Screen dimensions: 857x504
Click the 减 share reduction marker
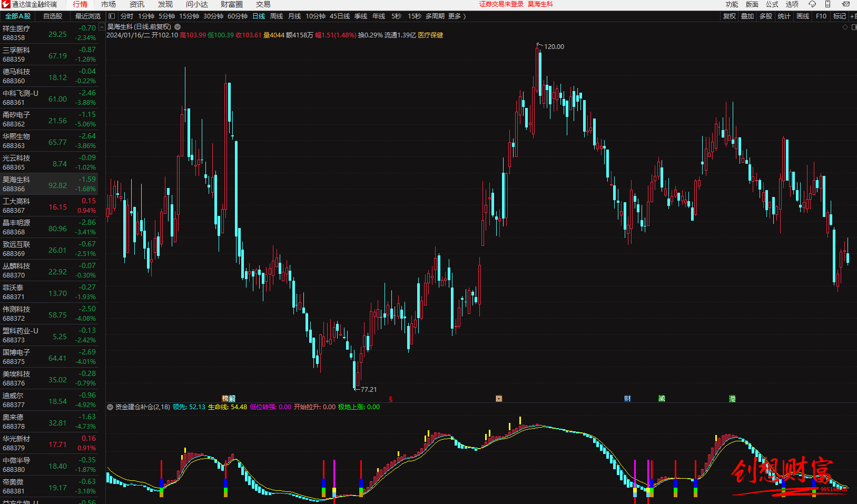[662, 399]
